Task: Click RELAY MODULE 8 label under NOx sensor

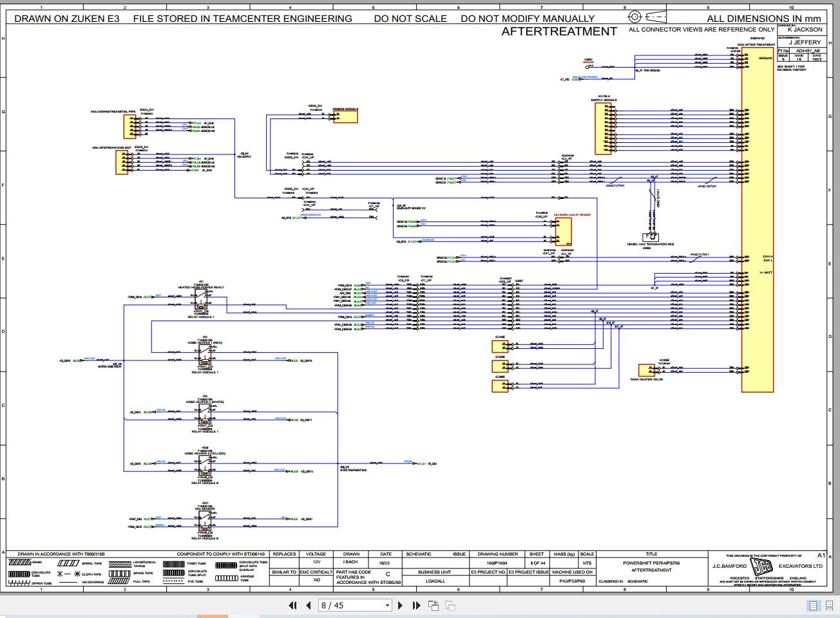Action: 205,538
